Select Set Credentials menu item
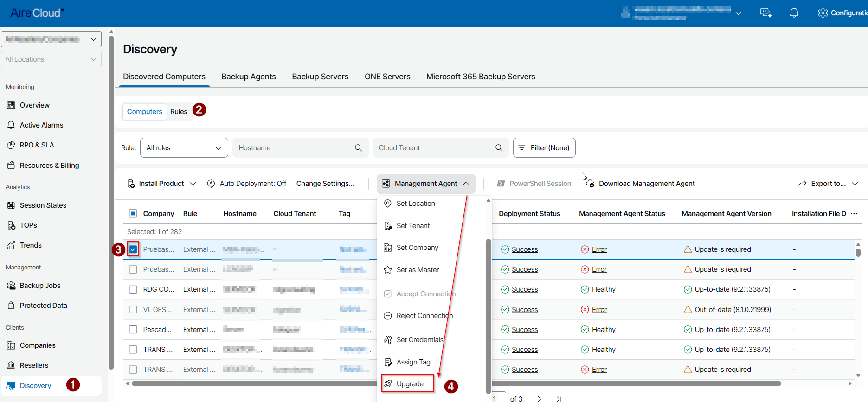Image resolution: width=868 pixels, height=402 pixels. 420,340
